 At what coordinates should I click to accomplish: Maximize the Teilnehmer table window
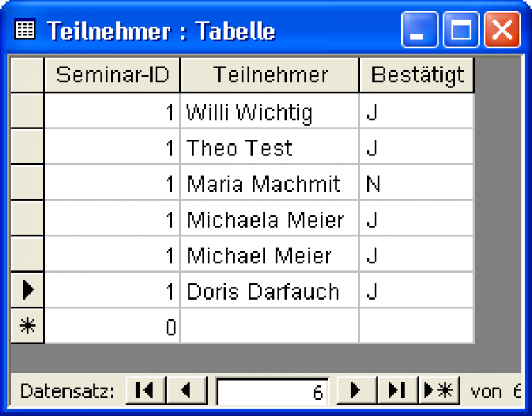click(461, 31)
